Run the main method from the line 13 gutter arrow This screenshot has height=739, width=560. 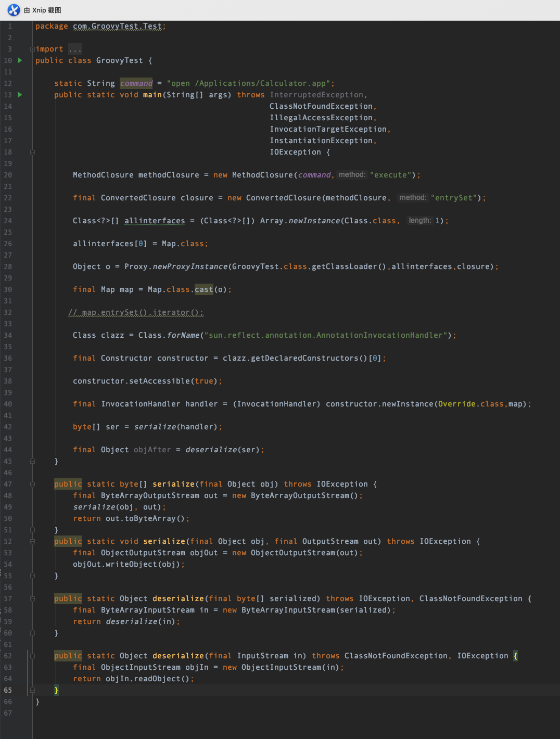tap(20, 95)
